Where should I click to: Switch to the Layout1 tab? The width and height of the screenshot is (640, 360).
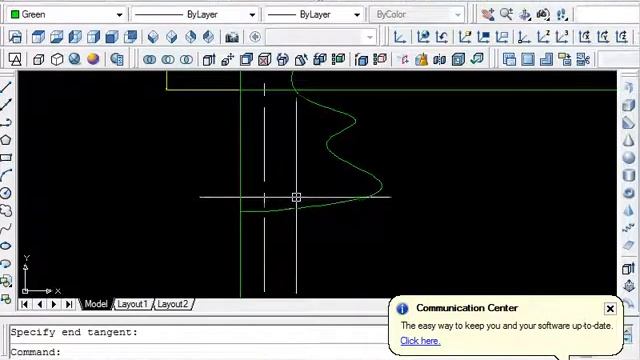[132, 304]
